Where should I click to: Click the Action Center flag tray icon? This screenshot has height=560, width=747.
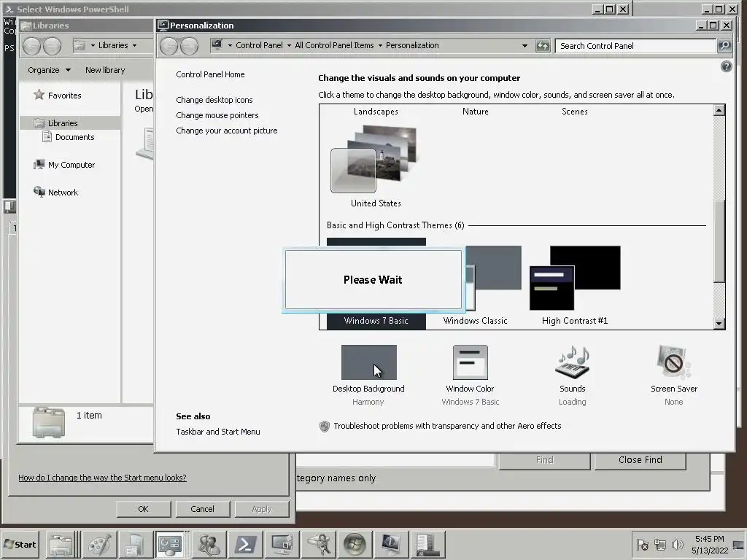coord(642,544)
